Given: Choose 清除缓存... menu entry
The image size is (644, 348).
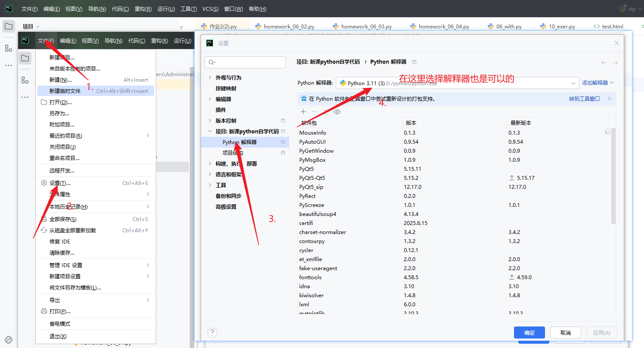Looking at the screenshot, I should click(95, 253).
